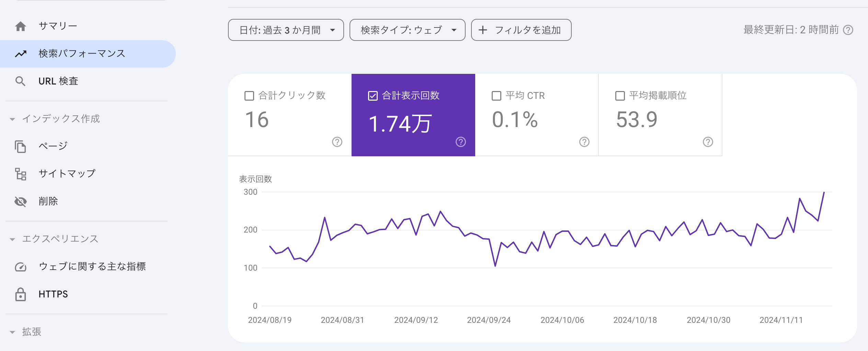Click the help icon next to 最終更新日
The height and width of the screenshot is (351, 868).
[x=848, y=30]
